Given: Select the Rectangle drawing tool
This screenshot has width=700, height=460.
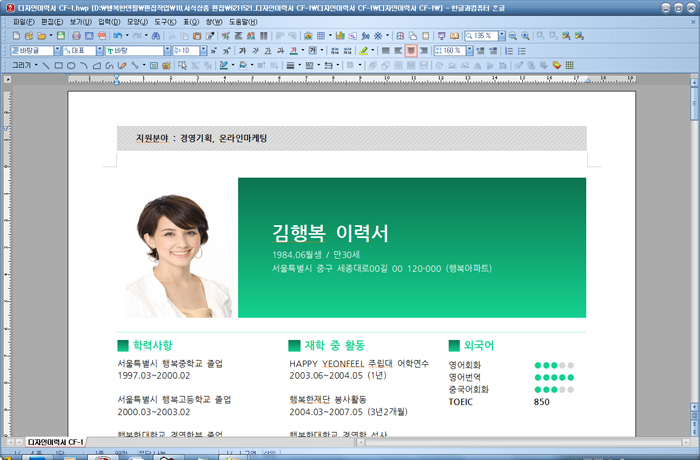Looking at the screenshot, I should pyautogui.click(x=58, y=66).
